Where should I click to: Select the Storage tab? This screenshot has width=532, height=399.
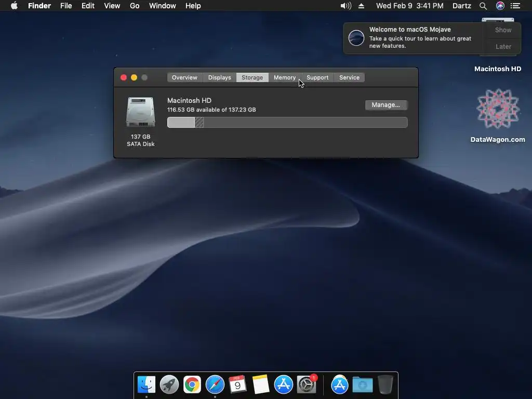point(252,77)
